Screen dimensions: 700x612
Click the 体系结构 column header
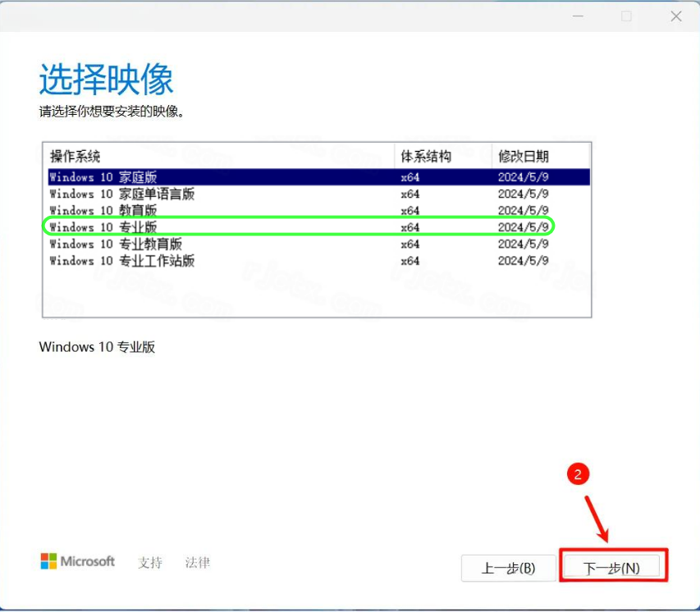tap(443, 156)
